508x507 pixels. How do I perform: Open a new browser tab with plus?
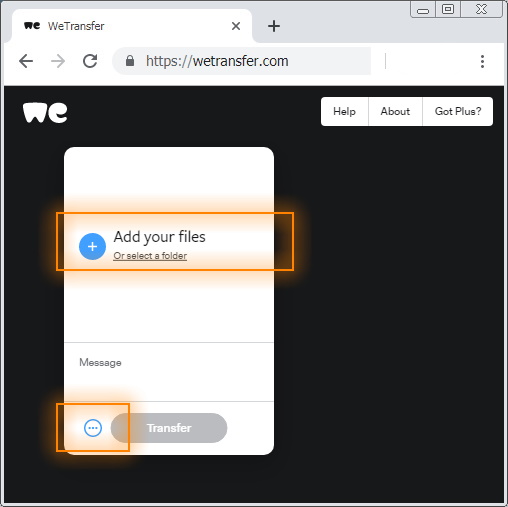(274, 26)
